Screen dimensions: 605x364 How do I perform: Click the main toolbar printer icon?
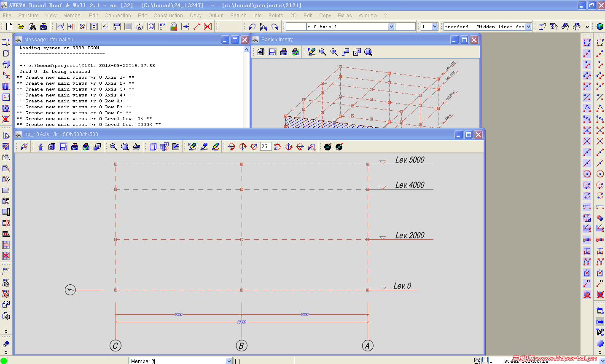coord(43,27)
